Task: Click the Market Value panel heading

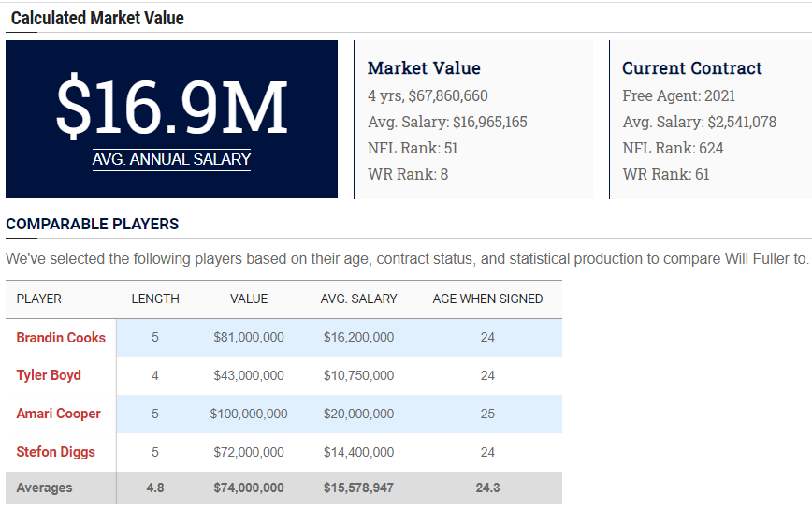Action: 424,68
